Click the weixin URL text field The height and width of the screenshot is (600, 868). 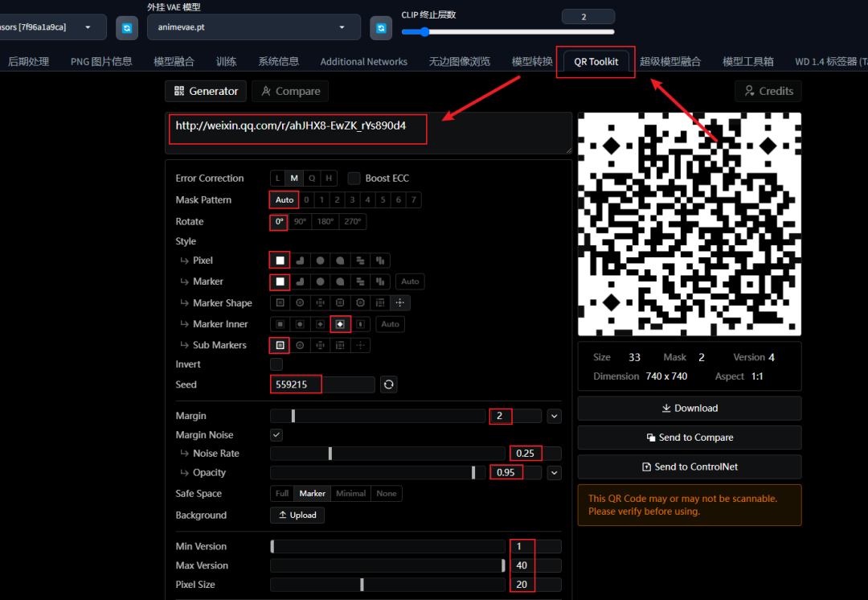pyautogui.click(x=368, y=133)
